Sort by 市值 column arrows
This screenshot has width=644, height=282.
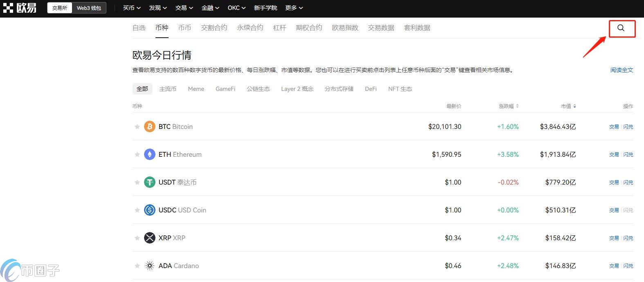574,106
